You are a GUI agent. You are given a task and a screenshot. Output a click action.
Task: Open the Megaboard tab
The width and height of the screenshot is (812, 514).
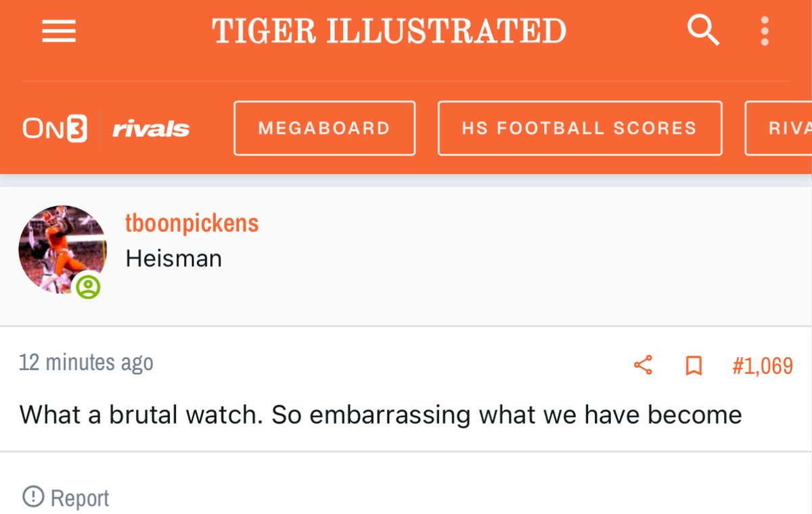[x=324, y=128]
